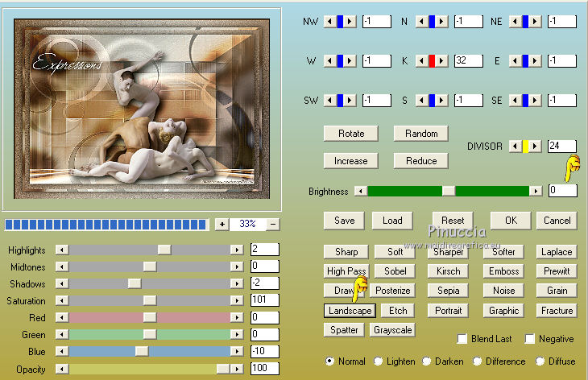
Task: Reset all filter values
Action: [x=453, y=221]
